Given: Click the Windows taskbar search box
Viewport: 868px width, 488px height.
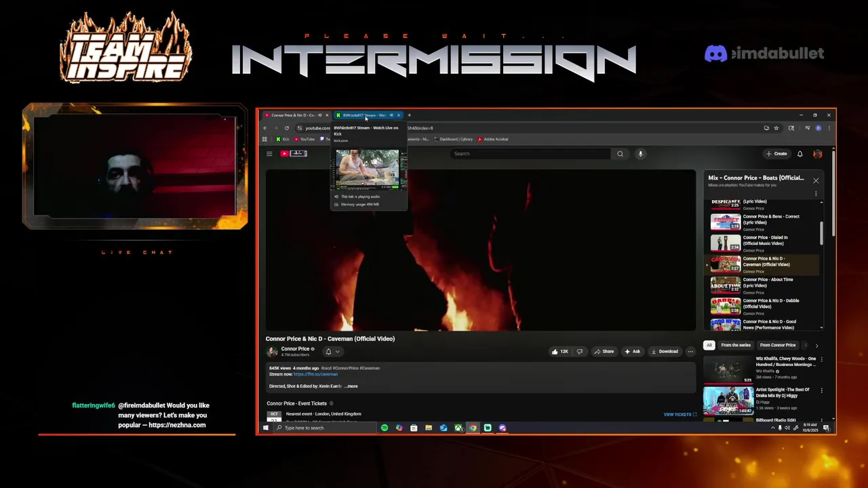Looking at the screenshot, I should pyautogui.click(x=324, y=428).
